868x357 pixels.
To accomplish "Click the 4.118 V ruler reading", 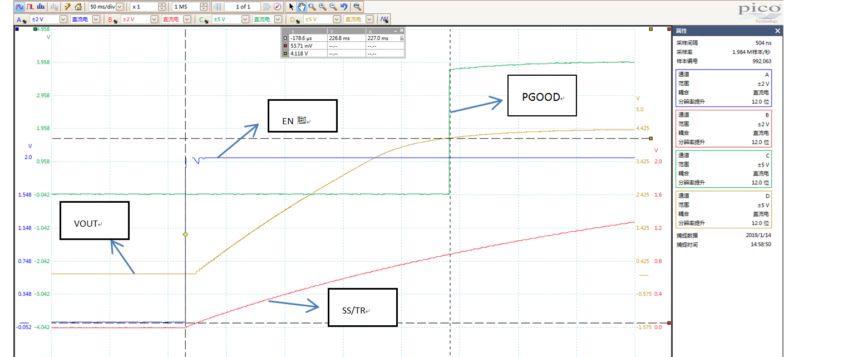I will 299,54.
